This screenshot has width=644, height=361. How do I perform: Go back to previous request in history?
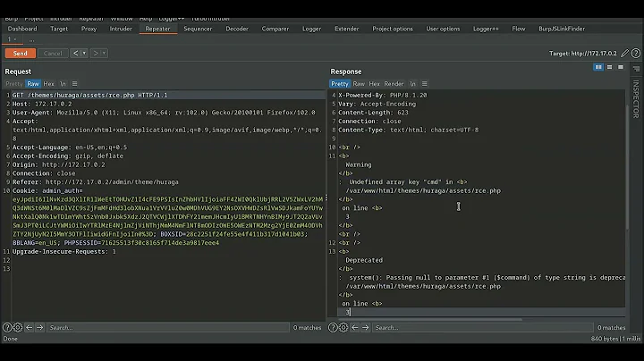tap(75, 54)
